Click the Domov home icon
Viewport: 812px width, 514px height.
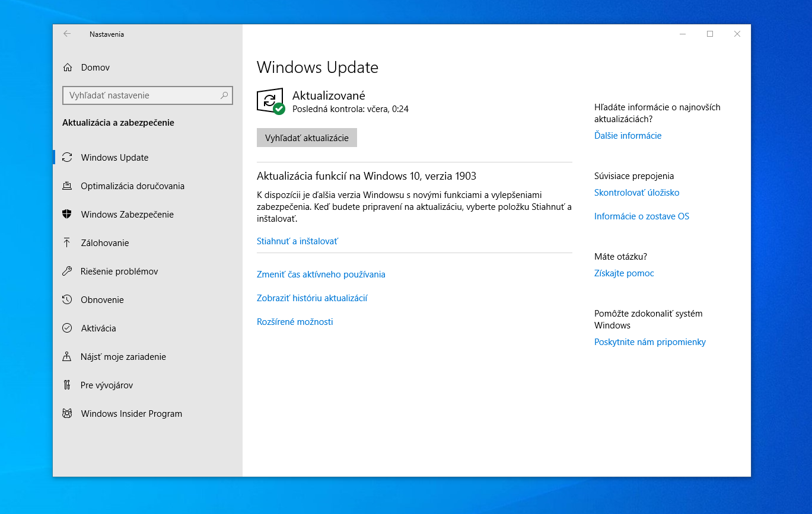[68, 68]
